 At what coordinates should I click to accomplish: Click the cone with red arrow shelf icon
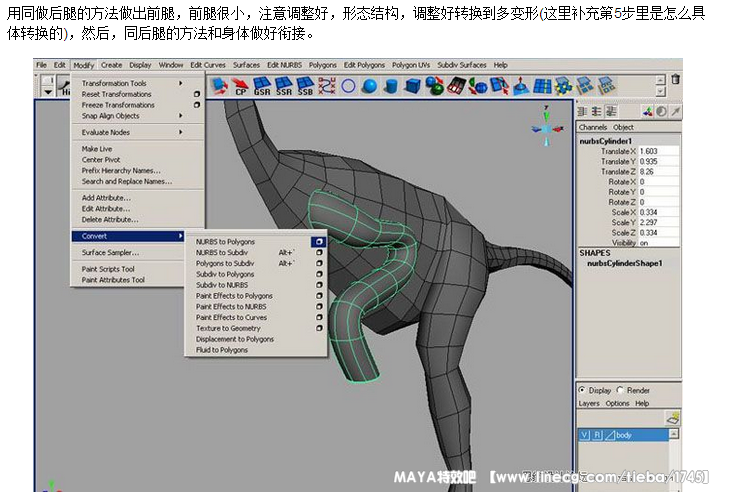(x=521, y=86)
